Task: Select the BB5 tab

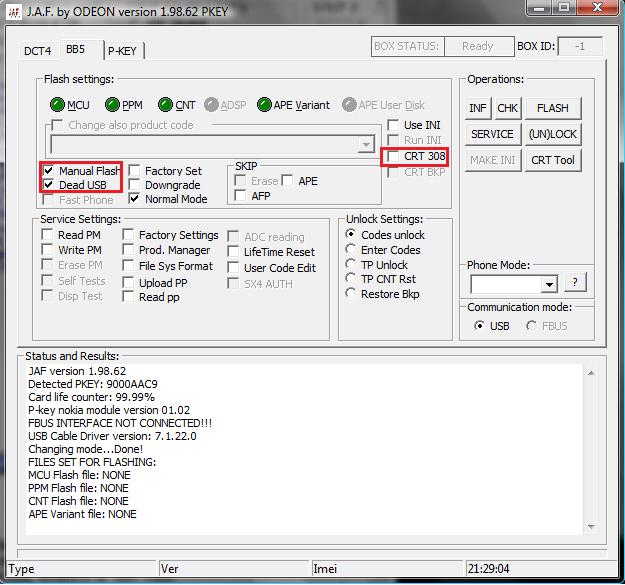Action: tap(76, 49)
